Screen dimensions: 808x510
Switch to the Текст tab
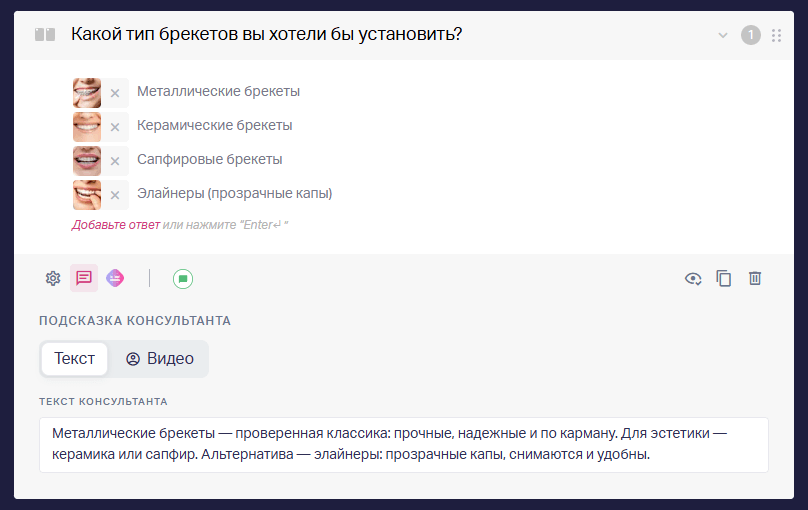point(75,359)
